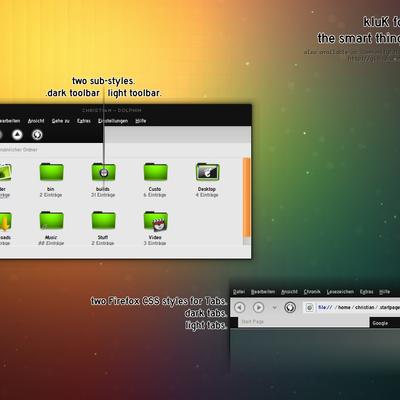This screenshot has width=400, height=400.
Task: Click the Persönlicher Ordner breadcrumb in Dolphin
Action: click(19, 150)
